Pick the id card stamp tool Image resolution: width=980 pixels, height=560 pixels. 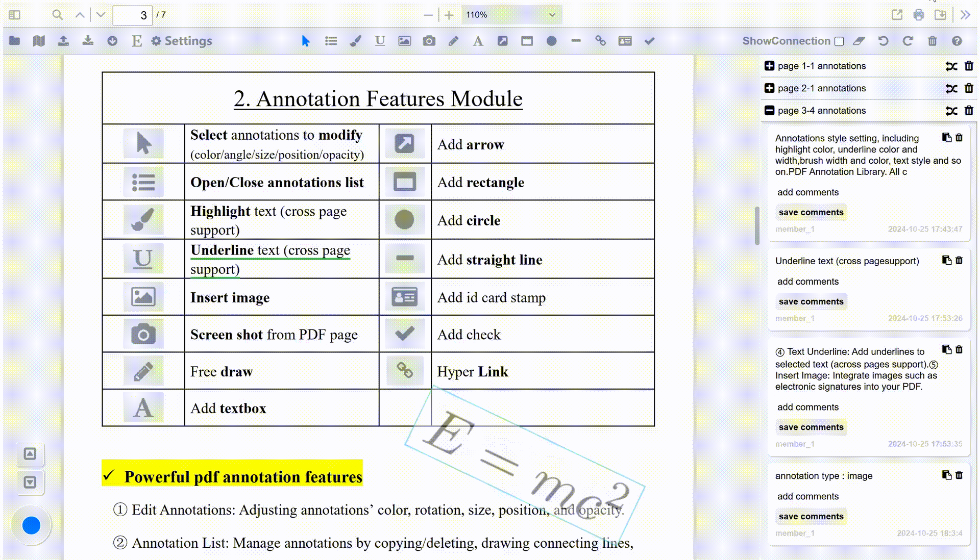[625, 41]
